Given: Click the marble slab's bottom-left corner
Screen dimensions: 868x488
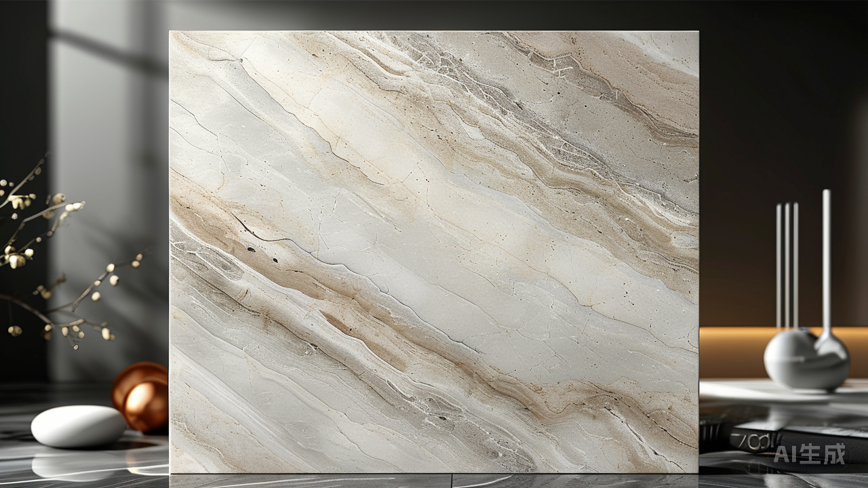Looking at the screenshot, I should coord(172,470).
